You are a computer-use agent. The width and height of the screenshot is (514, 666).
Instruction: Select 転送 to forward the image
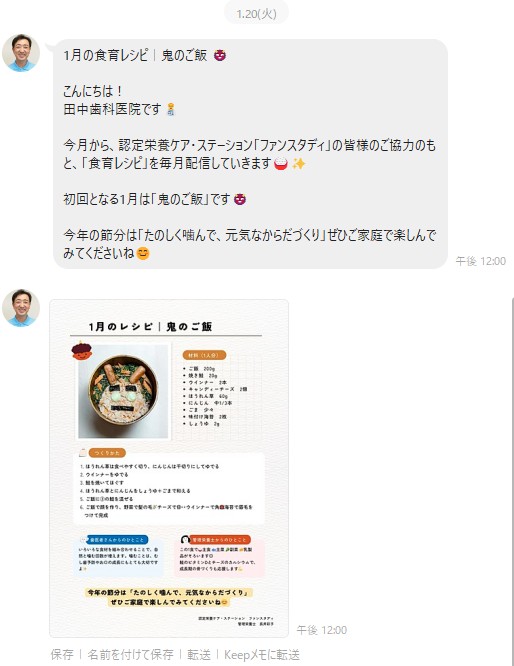pyautogui.click(x=199, y=655)
